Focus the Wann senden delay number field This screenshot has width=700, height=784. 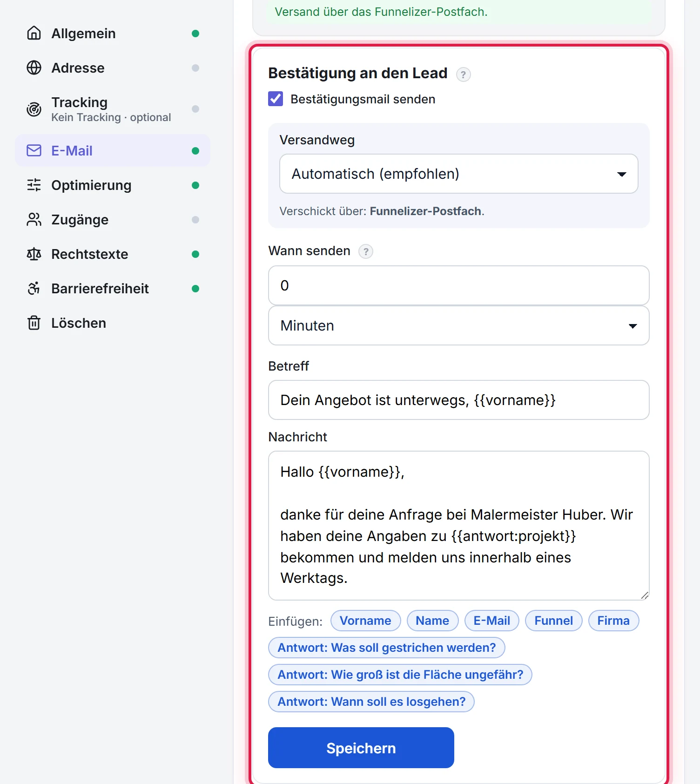[x=458, y=285]
